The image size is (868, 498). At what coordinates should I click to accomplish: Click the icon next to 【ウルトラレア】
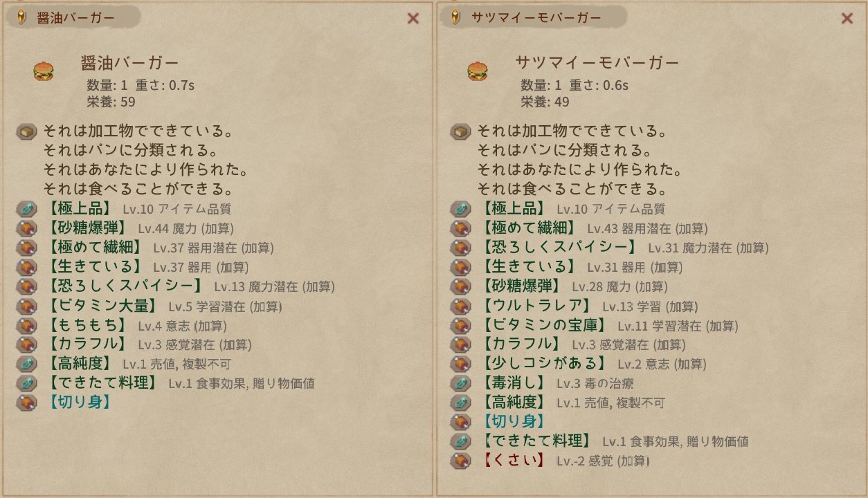point(461,306)
